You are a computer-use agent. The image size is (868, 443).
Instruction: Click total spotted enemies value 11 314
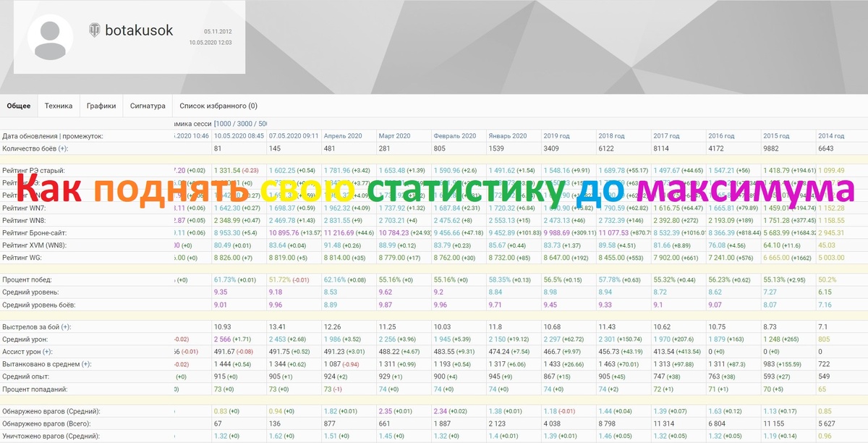(665, 423)
